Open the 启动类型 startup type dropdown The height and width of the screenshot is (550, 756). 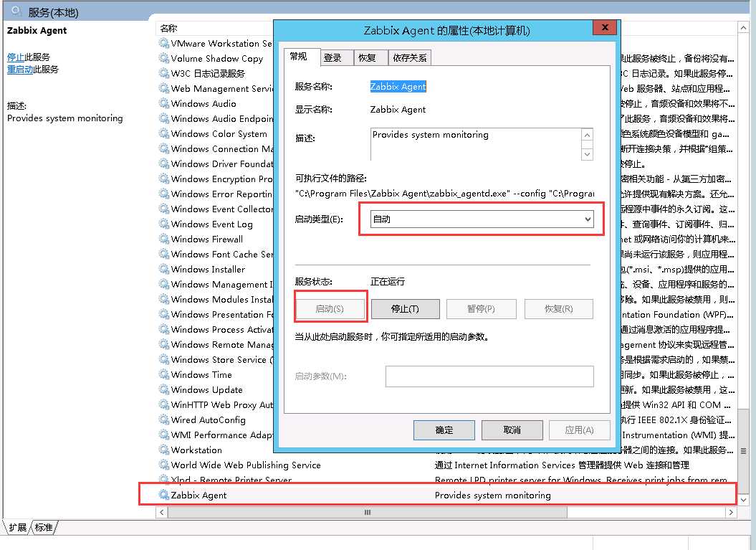[x=482, y=219]
